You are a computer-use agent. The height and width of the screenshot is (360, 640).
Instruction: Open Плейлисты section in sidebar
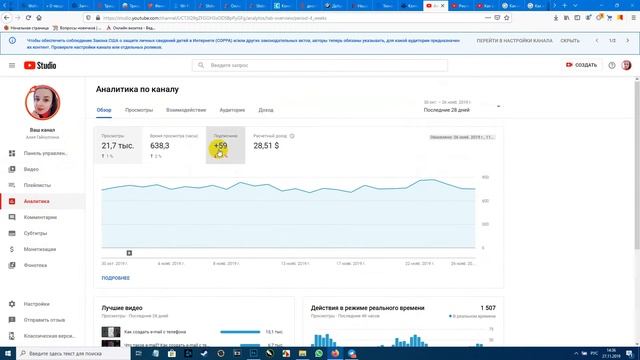[x=42, y=185]
